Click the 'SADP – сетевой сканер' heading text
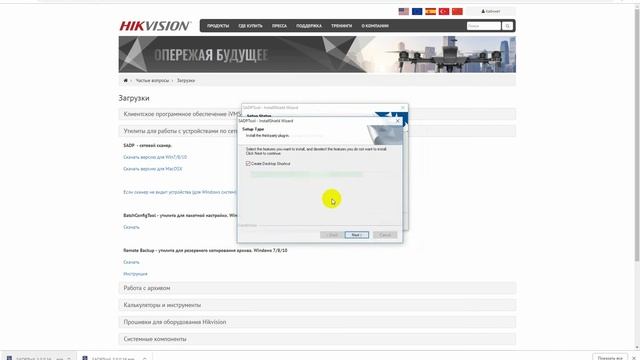This screenshot has height=360, width=640. [x=147, y=145]
